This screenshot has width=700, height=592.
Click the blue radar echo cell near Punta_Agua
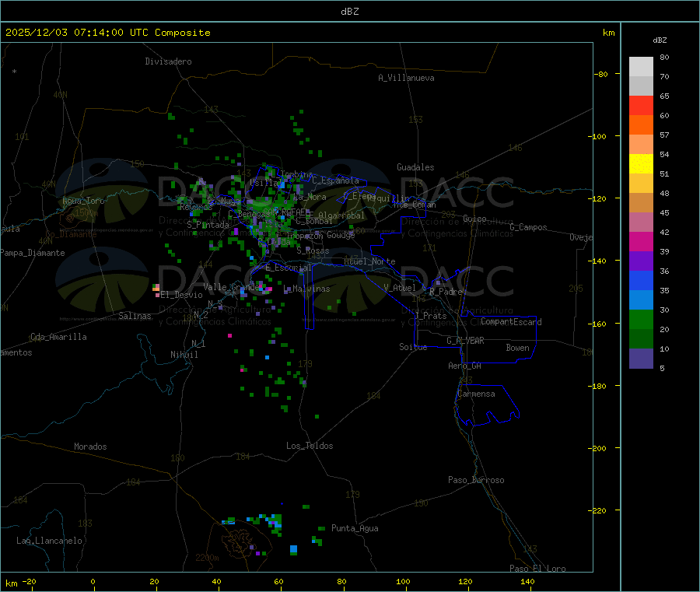[x=293, y=548]
